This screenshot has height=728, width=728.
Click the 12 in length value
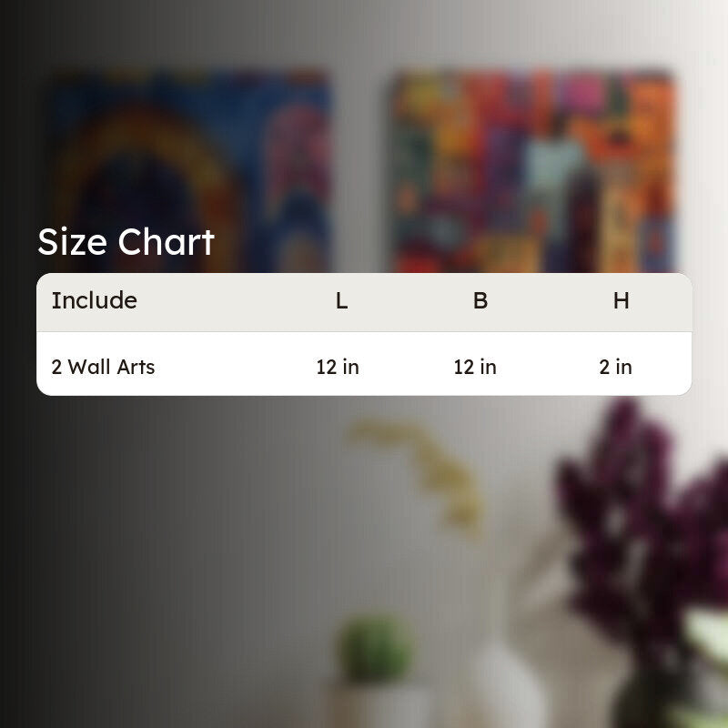point(338,367)
